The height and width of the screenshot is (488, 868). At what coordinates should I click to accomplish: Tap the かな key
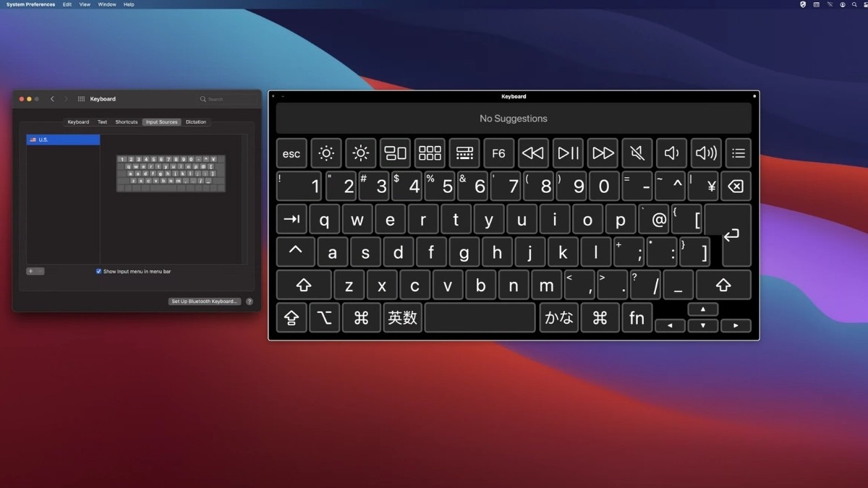[559, 317]
